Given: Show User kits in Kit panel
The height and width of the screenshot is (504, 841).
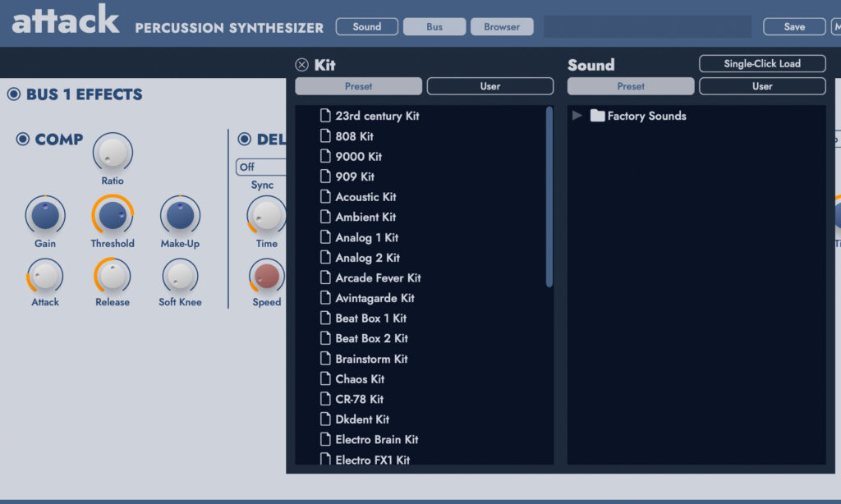Looking at the screenshot, I should (490, 86).
